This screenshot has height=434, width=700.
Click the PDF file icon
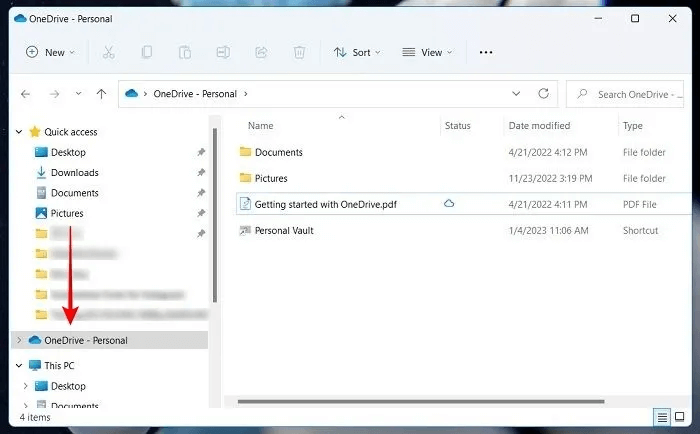pyautogui.click(x=245, y=204)
